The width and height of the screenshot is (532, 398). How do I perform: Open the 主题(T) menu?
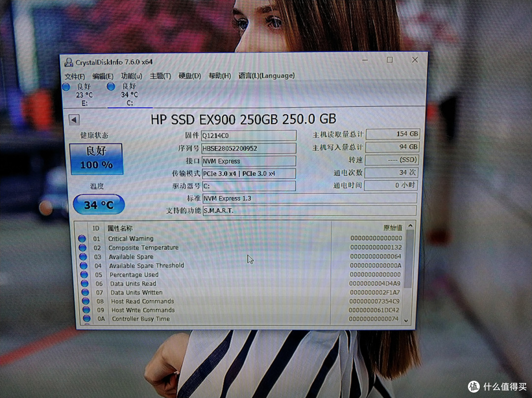[160, 76]
